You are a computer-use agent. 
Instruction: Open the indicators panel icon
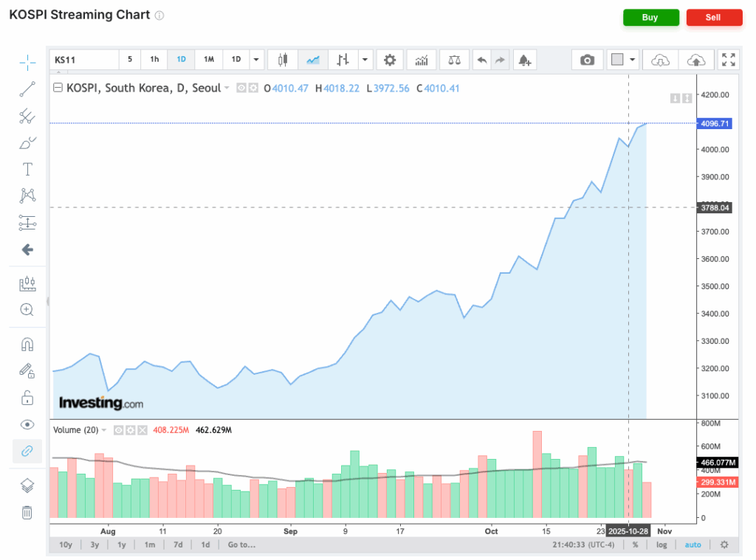tap(421, 60)
